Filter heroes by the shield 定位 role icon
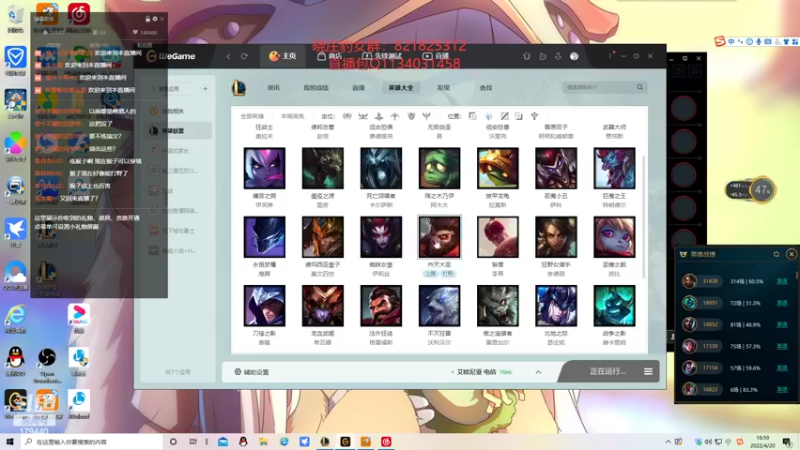The image size is (800, 450). [x=411, y=116]
